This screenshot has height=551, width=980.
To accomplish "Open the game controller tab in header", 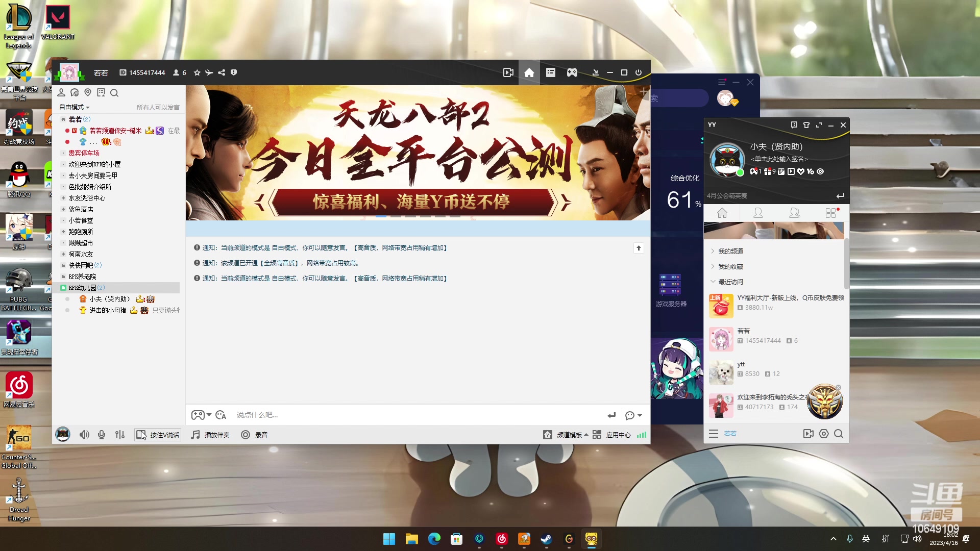I will click(x=572, y=73).
